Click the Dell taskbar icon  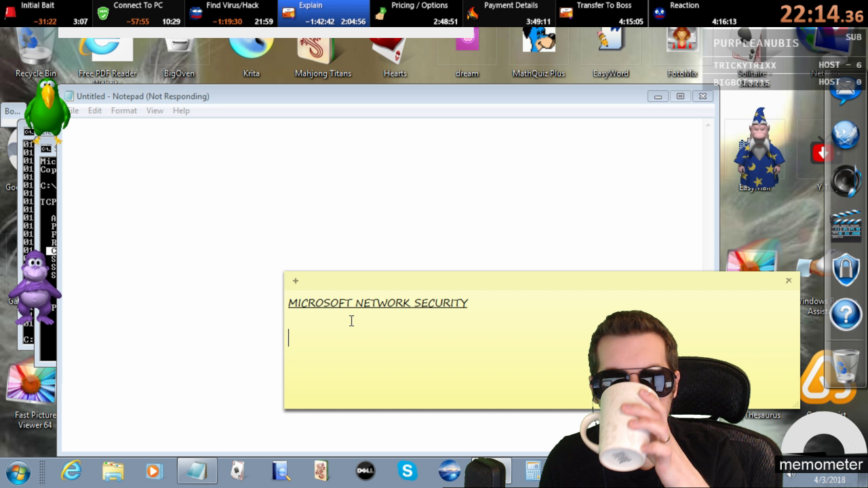pyautogui.click(x=366, y=470)
